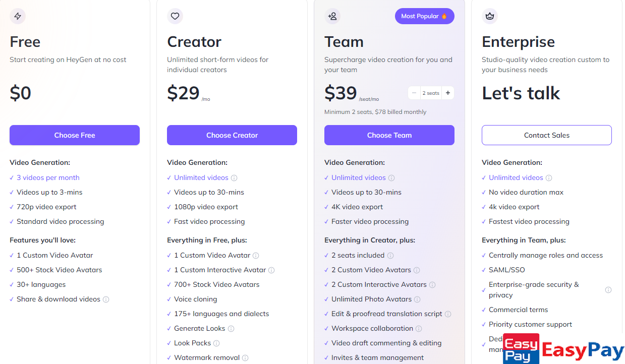Click the Most Popular badge

click(425, 16)
